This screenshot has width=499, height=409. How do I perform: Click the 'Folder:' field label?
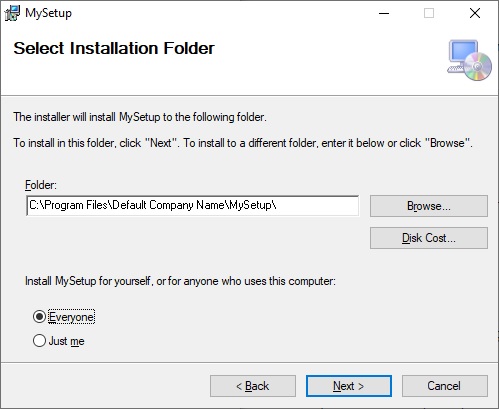click(x=41, y=185)
